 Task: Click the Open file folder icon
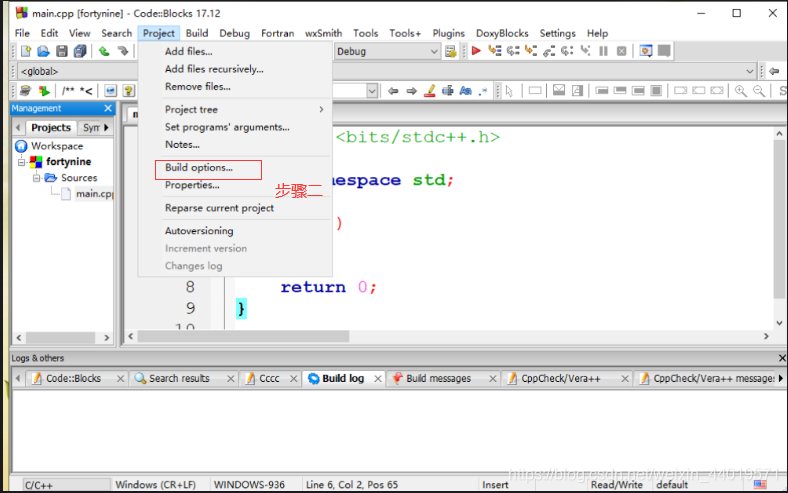[44, 51]
